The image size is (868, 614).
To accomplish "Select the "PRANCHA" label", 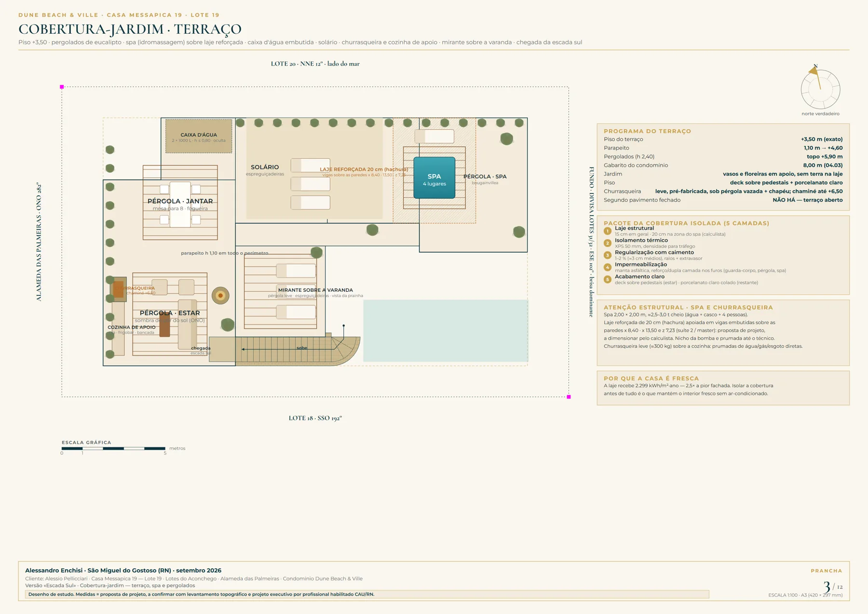I will point(827,571).
